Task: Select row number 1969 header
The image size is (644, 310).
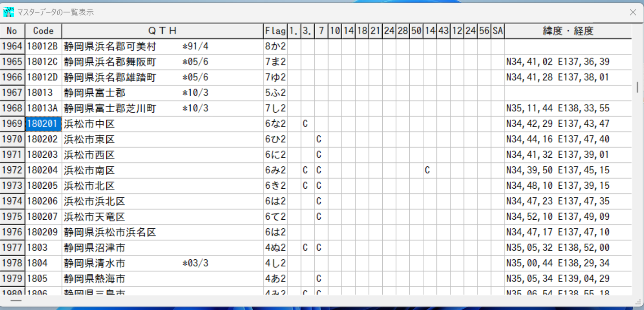Action: tap(12, 124)
